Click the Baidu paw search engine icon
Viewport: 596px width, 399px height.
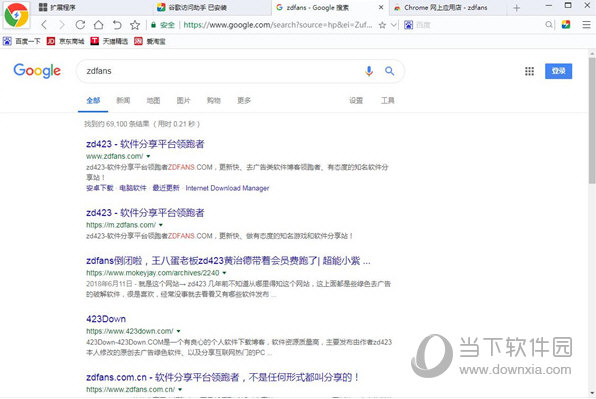pos(408,25)
